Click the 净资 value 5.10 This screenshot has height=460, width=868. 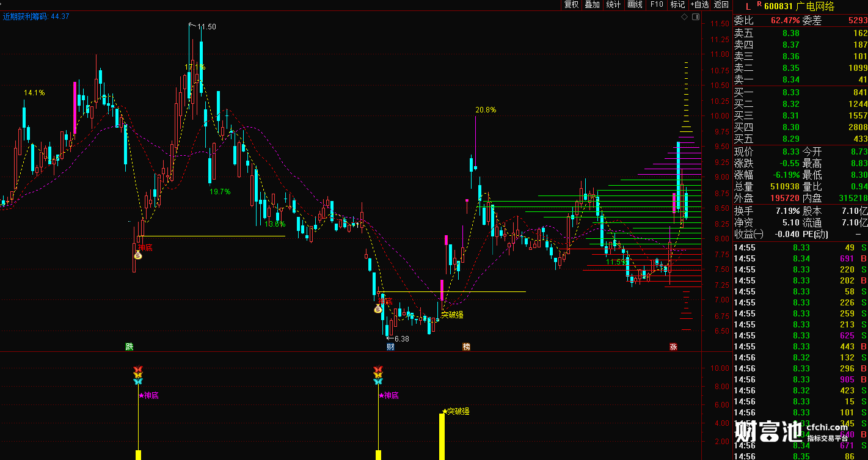[790, 222]
